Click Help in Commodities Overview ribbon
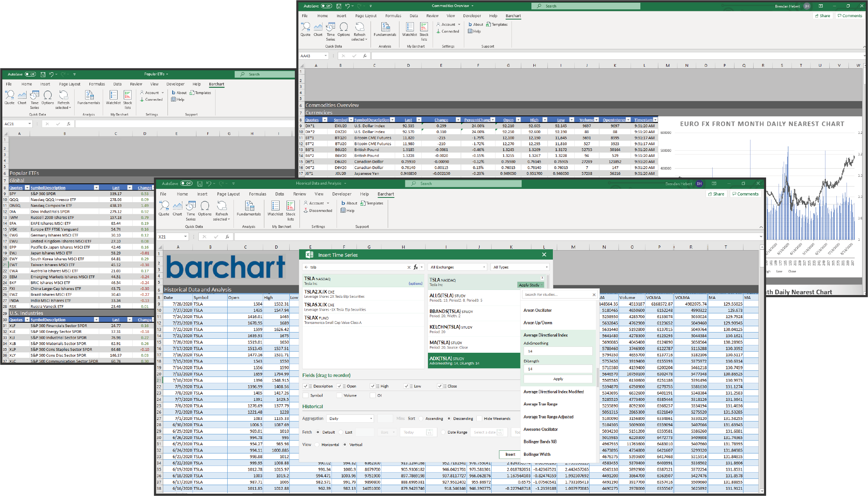This screenshot has height=496, width=868. click(x=474, y=32)
